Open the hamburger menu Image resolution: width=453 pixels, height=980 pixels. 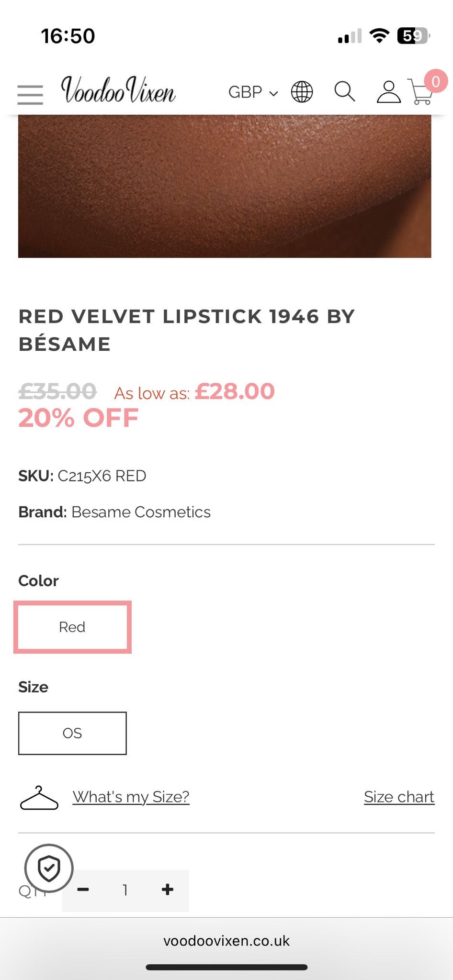pyautogui.click(x=30, y=94)
